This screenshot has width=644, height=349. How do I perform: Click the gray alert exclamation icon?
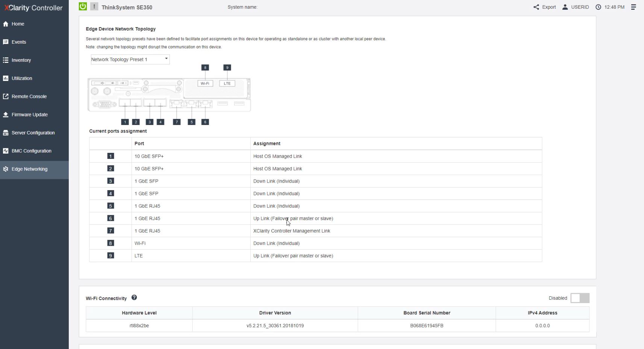click(x=94, y=6)
